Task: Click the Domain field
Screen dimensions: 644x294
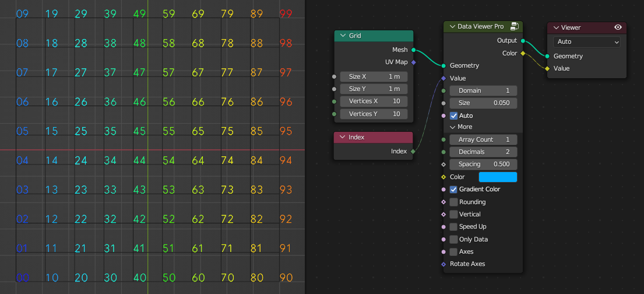Action: pyautogui.click(x=483, y=90)
